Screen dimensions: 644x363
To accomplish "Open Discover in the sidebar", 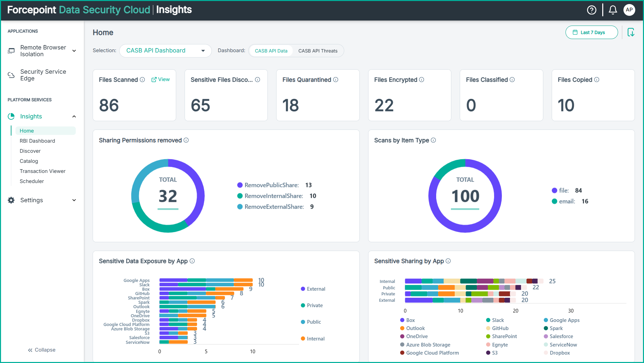I will (30, 151).
